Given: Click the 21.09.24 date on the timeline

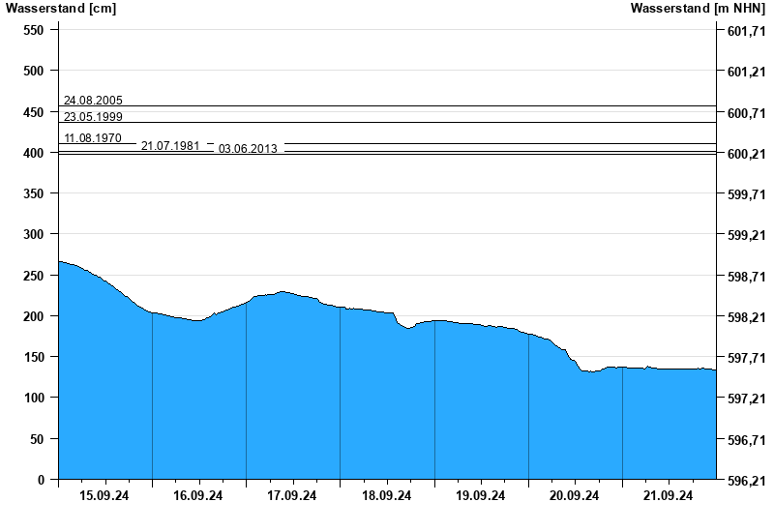Looking at the screenshot, I should click(669, 496).
